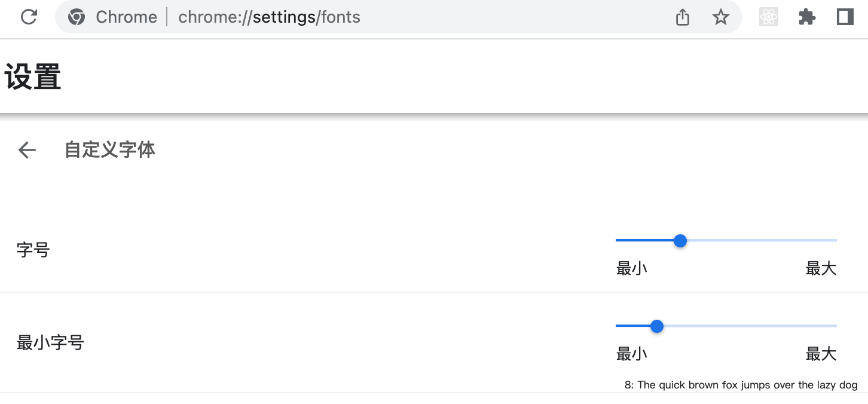Toggle the browser side panel

[845, 17]
